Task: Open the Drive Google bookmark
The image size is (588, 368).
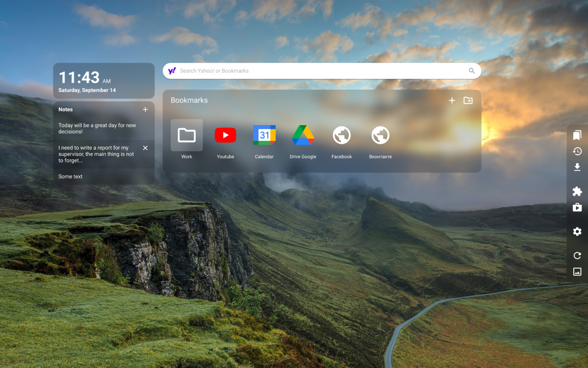Action: click(x=303, y=139)
